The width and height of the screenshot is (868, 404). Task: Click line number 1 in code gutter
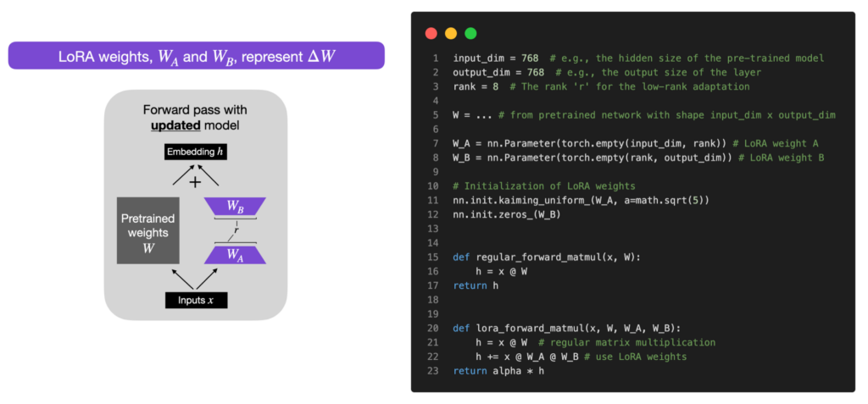pyautogui.click(x=436, y=58)
